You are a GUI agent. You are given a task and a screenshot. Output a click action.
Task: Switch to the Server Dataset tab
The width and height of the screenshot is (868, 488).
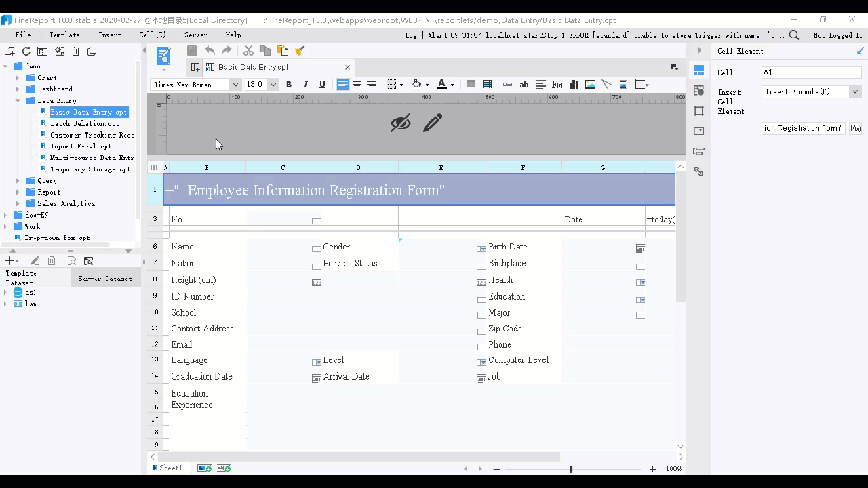click(105, 278)
